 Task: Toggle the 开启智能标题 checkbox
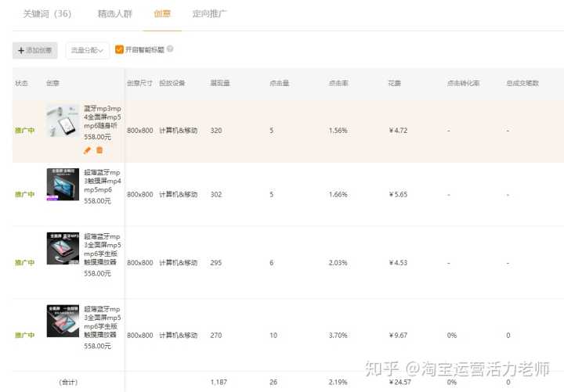(x=119, y=49)
